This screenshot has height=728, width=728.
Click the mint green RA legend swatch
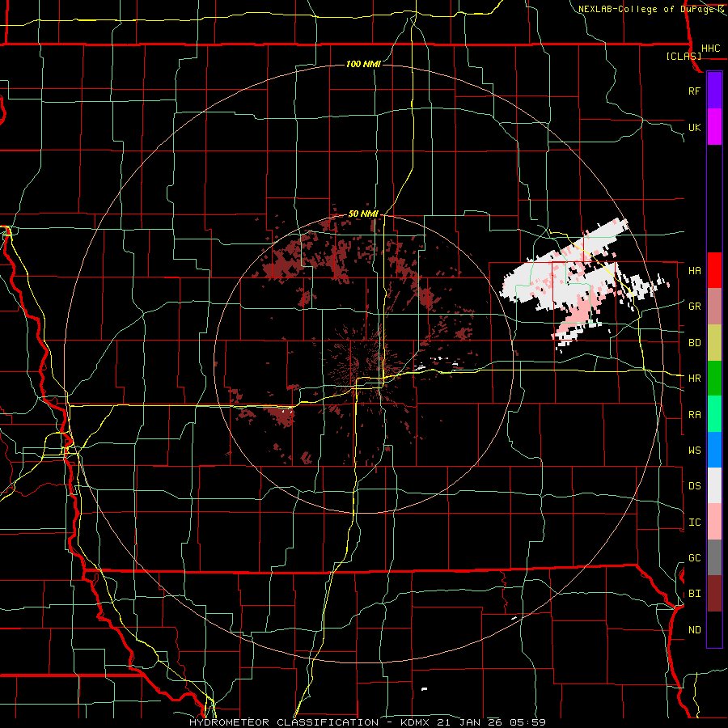[714, 414]
